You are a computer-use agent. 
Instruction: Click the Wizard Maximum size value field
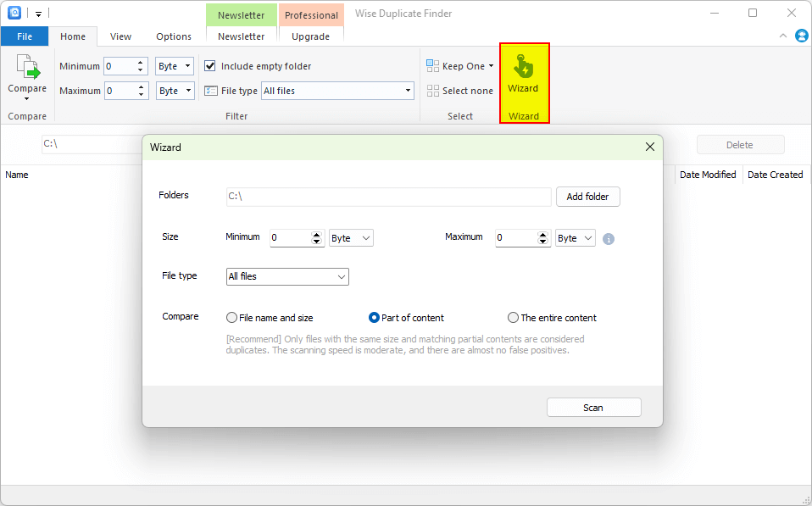click(x=516, y=237)
